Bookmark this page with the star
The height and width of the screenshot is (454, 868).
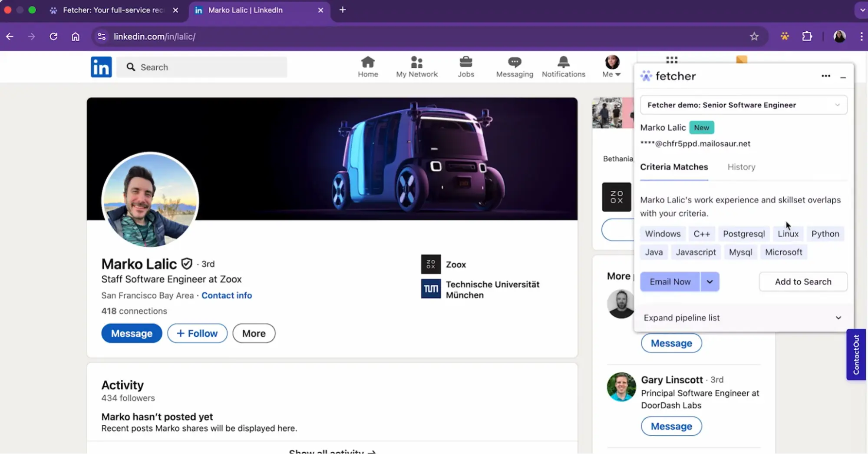click(754, 36)
